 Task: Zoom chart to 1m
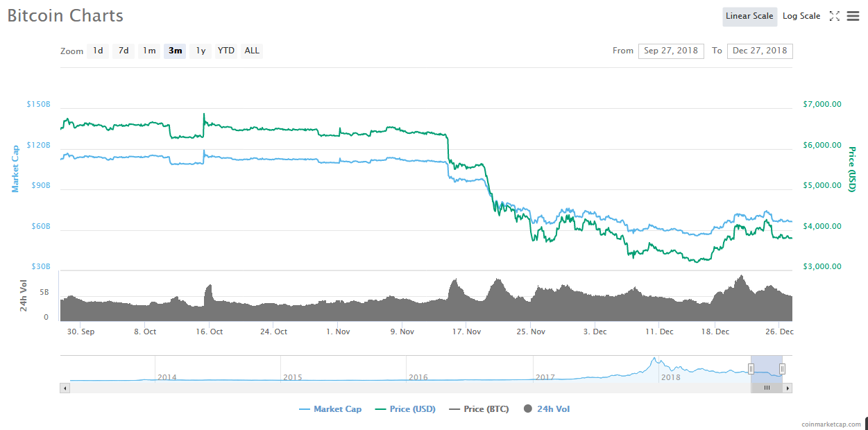tap(149, 51)
